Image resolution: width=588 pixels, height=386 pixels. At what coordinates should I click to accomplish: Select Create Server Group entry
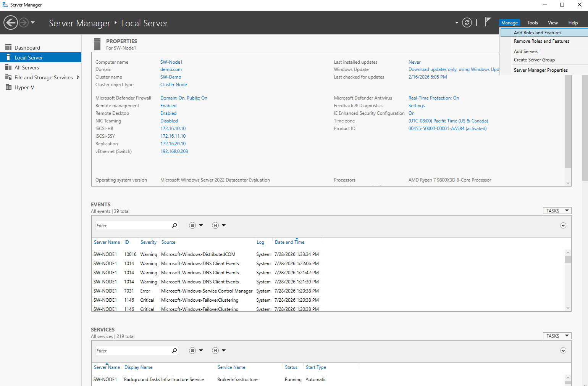point(544,60)
